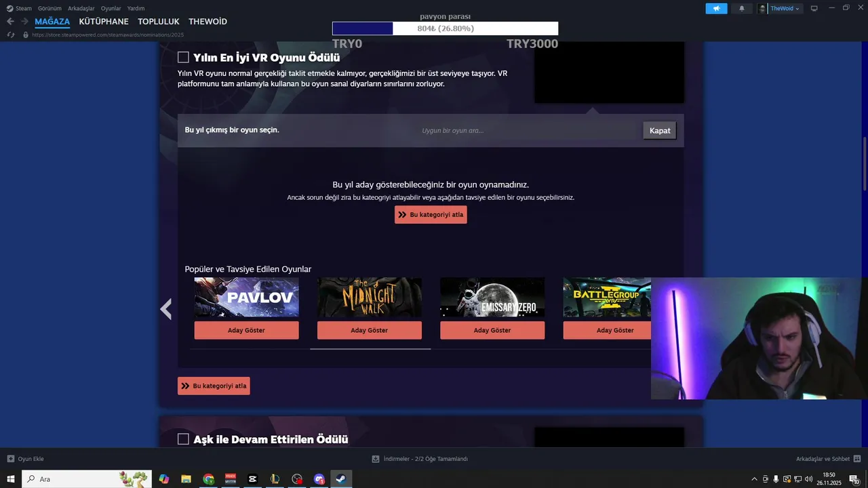Launch Google Chrome from the taskbar
Viewport: 868px width, 488px height.
(x=208, y=479)
